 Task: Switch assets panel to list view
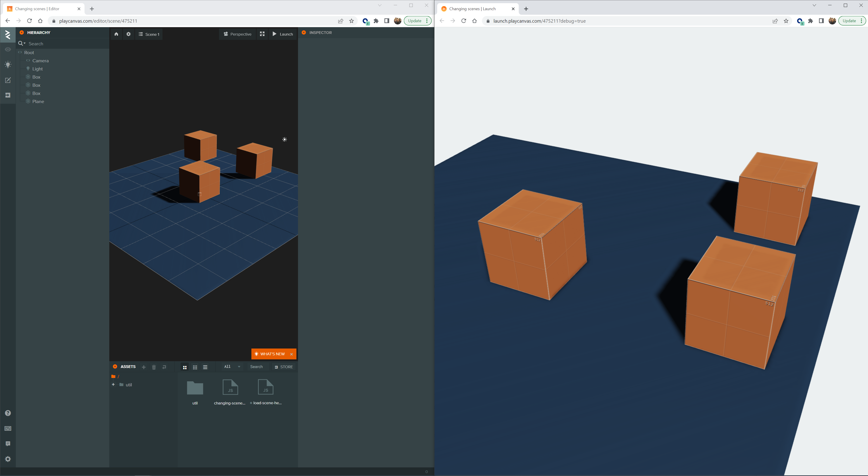[205, 367]
